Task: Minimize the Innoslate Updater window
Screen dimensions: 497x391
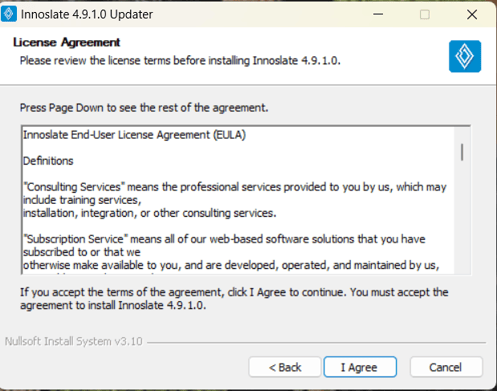Action: pyautogui.click(x=378, y=14)
